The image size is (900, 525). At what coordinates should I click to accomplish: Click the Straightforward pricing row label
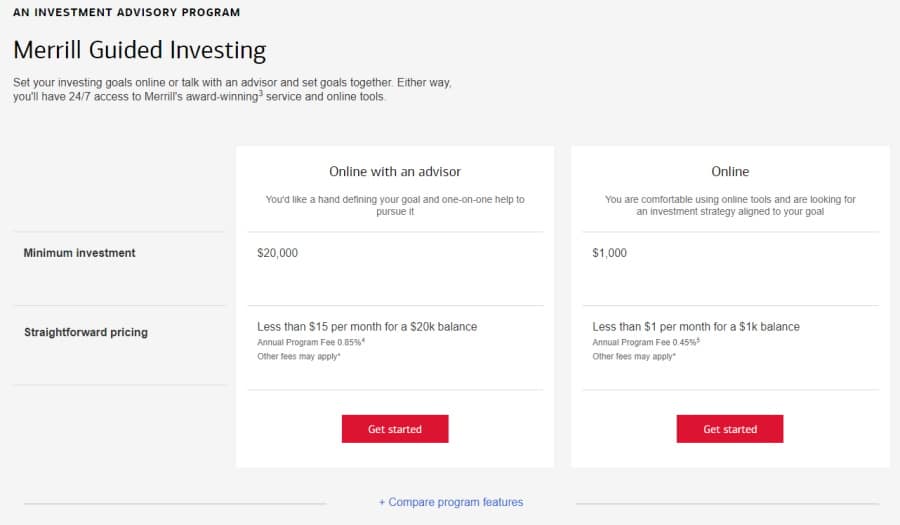pyautogui.click(x=86, y=332)
